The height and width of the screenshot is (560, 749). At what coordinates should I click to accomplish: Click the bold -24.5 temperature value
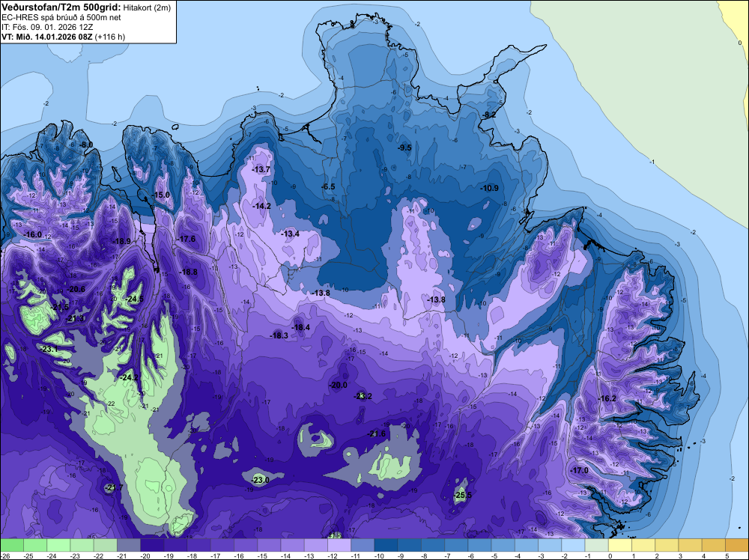point(135,299)
